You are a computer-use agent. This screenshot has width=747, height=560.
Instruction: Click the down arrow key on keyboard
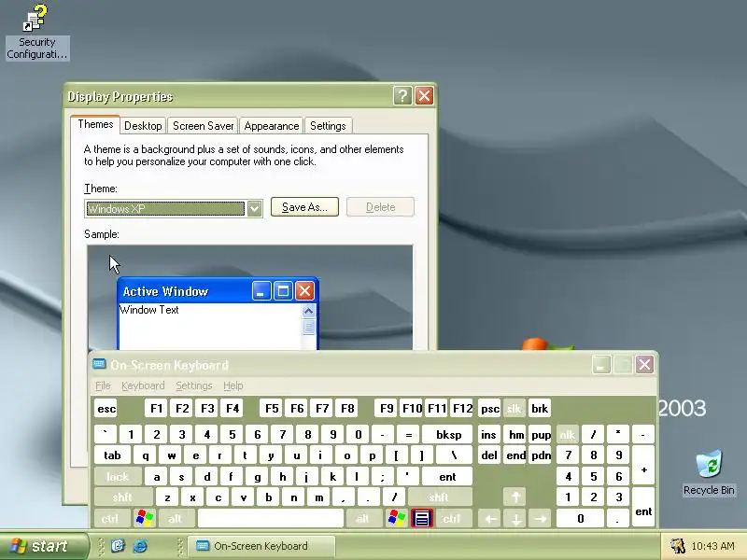click(x=515, y=518)
